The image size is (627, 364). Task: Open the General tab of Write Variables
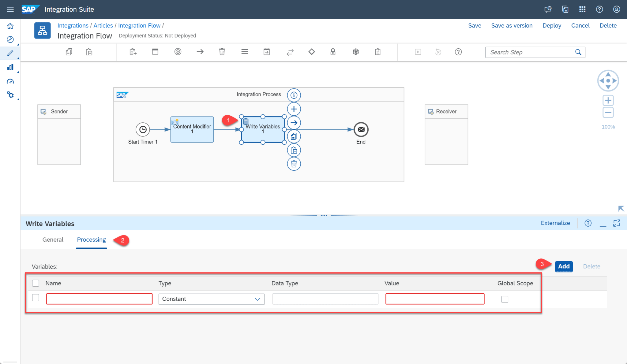53,240
